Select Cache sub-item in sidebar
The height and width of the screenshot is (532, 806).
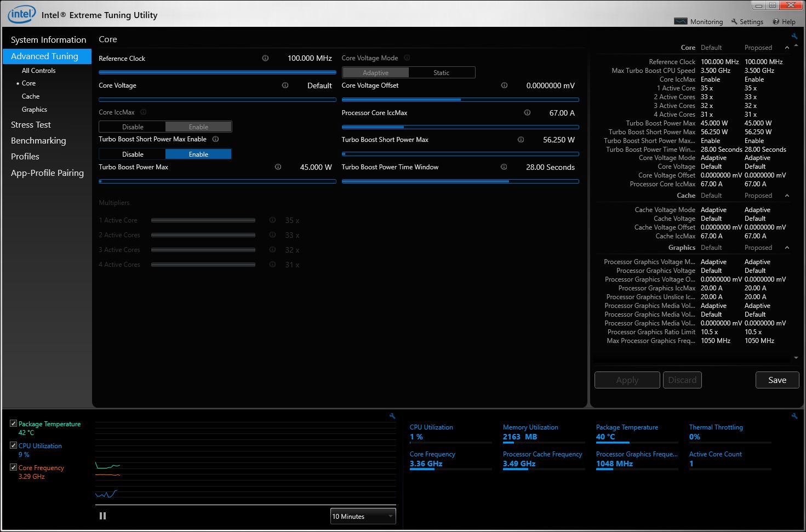(31, 96)
